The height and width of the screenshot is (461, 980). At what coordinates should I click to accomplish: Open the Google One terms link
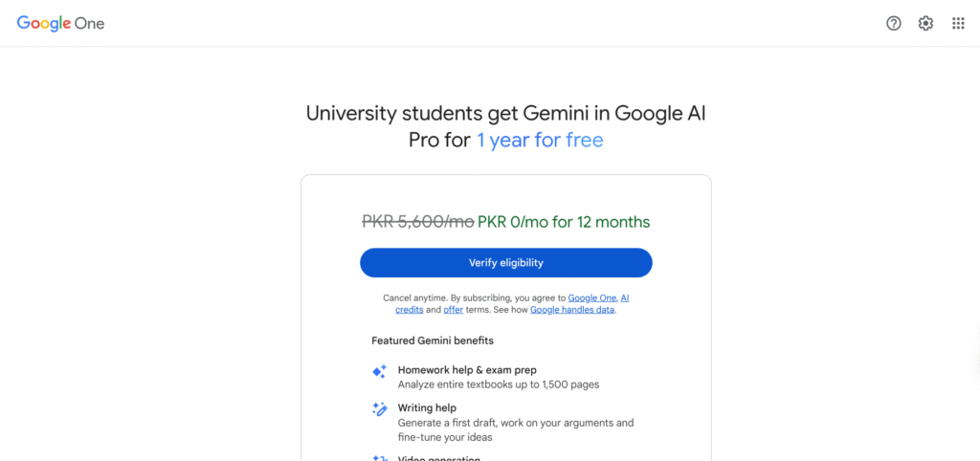click(590, 297)
